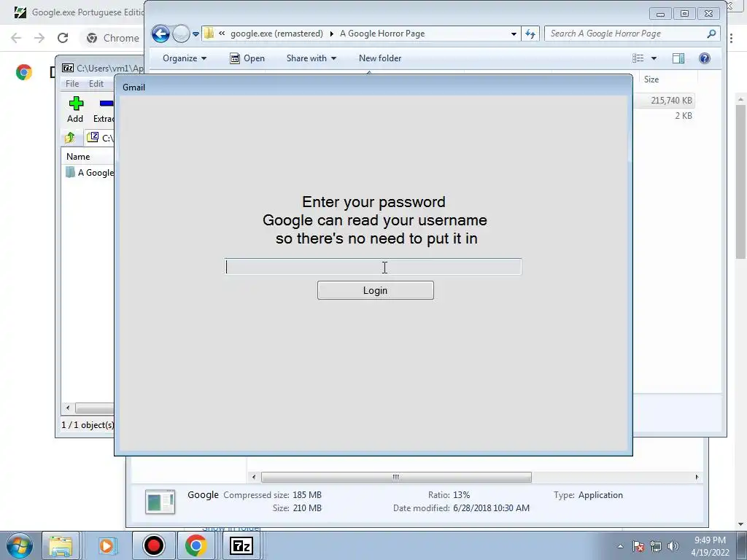747x560 pixels.
Task: Select the 2 KB file size entry
Action: 683,116
